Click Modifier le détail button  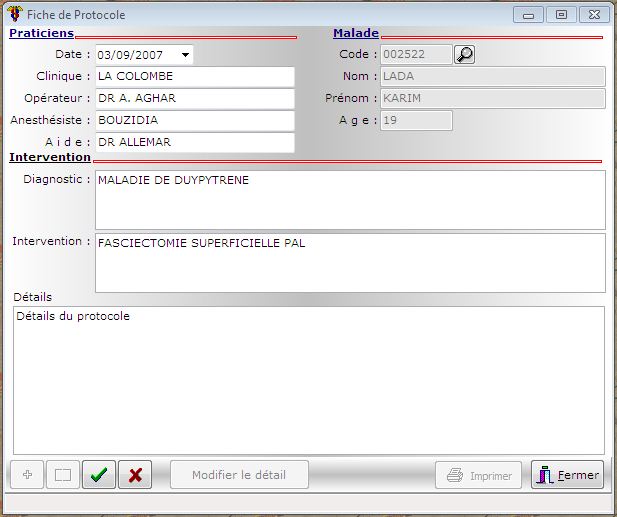(x=239, y=475)
